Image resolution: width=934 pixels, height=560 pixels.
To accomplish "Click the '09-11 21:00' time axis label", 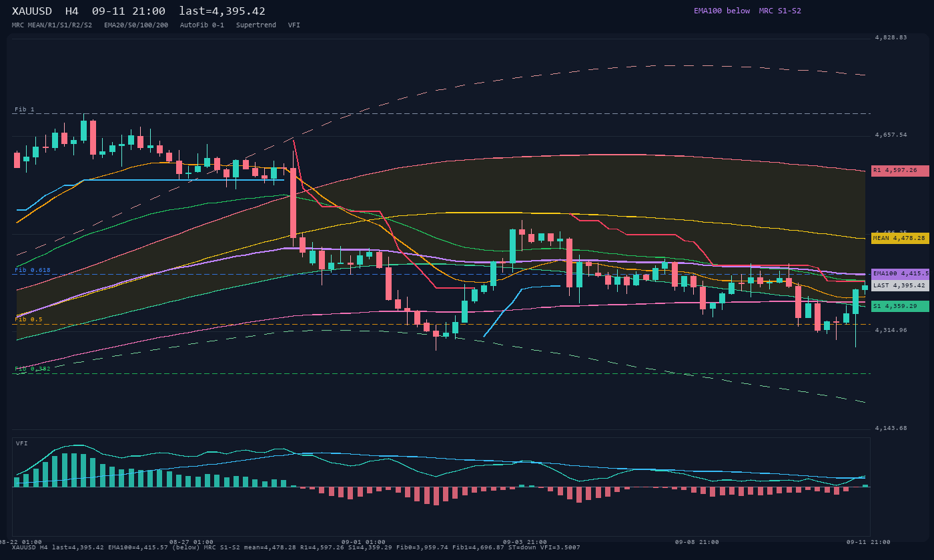I will click(869, 542).
